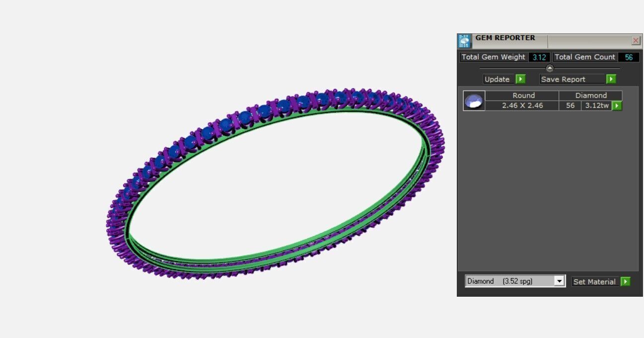The width and height of the screenshot is (644, 338).
Task: Click the Update label button
Action: [498, 79]
